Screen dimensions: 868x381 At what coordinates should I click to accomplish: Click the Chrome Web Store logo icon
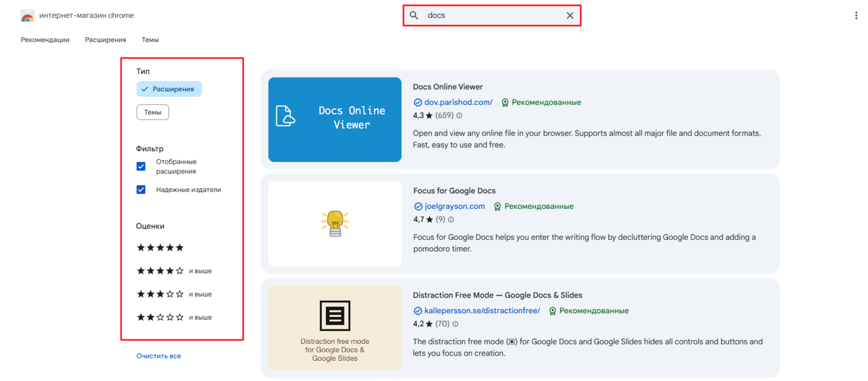(27, 16)
